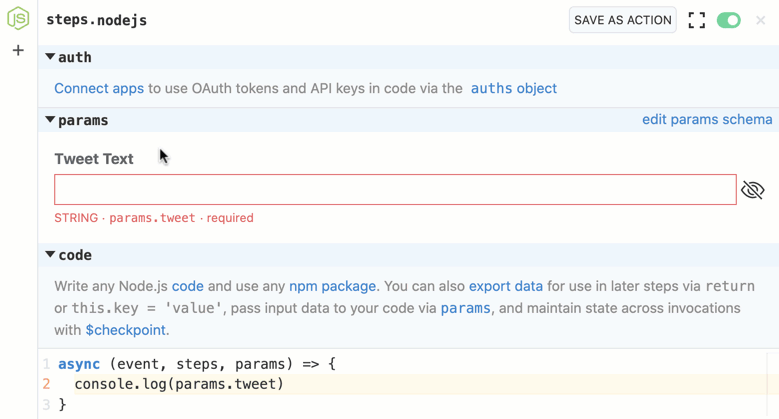Toggle the green step enable switch
The width and height of the screenshot is (779, 419).
coord(729,20)
